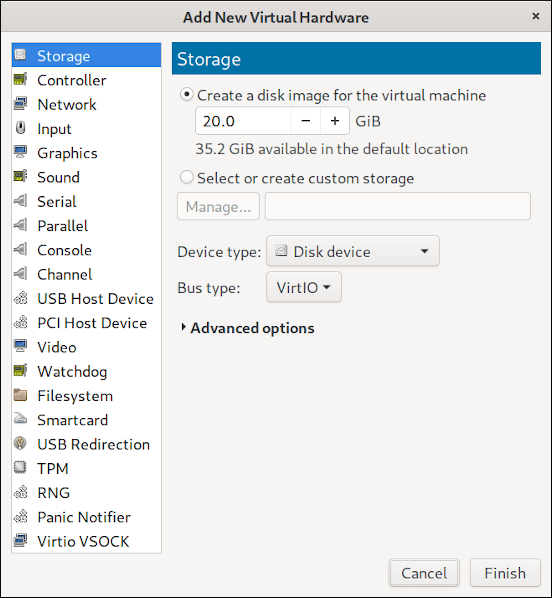Open the VirtIO bus type dropdown
Viewport: 552px width, 598px height.
[x=304, y=287]
